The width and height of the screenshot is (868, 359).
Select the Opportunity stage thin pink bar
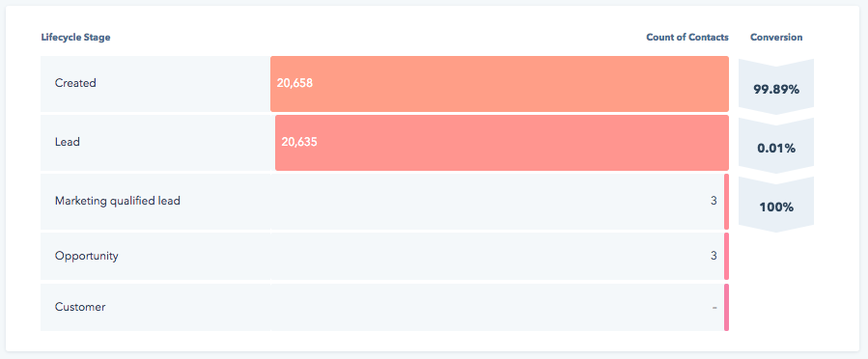(726, 256)
